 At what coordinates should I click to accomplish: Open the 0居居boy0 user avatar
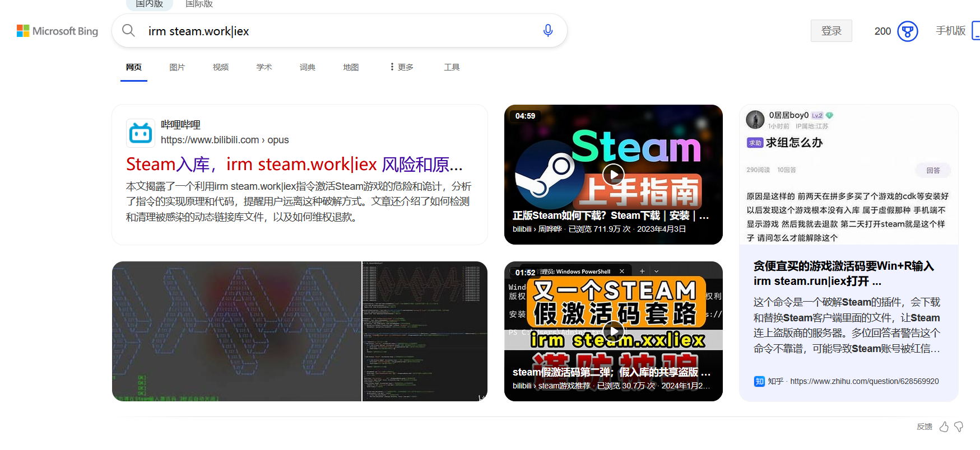(755, 119)
